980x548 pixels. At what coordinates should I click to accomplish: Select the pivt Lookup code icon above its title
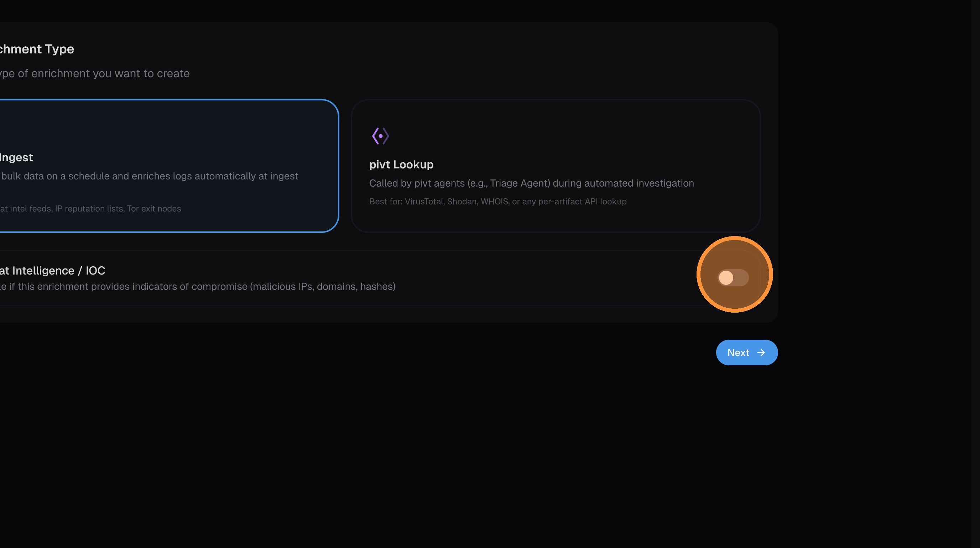380,135
